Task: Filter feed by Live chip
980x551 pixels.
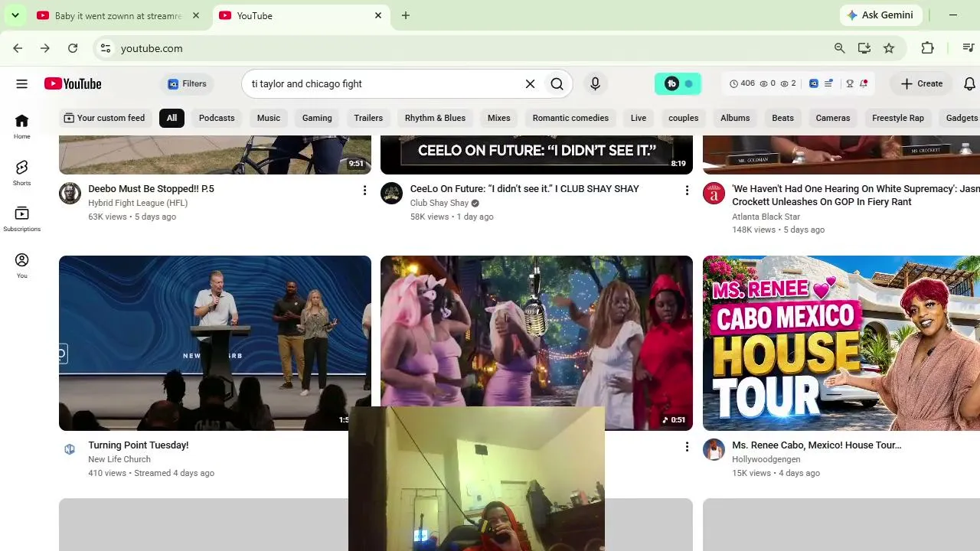Action: click(x=639, y=118)
